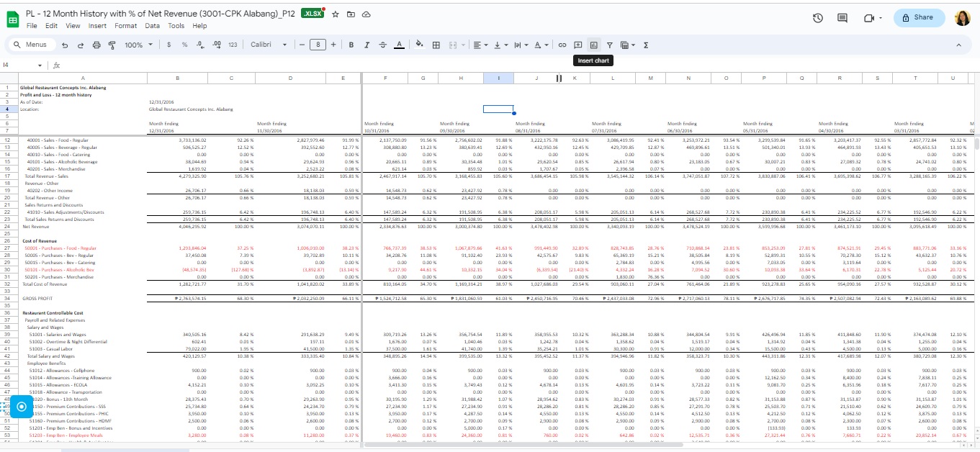Check the cloud document status icon
This screenshot has height=452, width=980.
click(366, 14)
